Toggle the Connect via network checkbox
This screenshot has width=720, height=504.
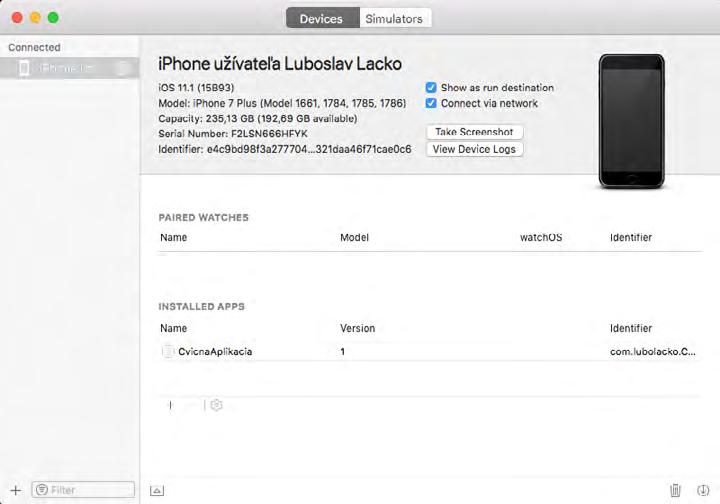point(431,103)
